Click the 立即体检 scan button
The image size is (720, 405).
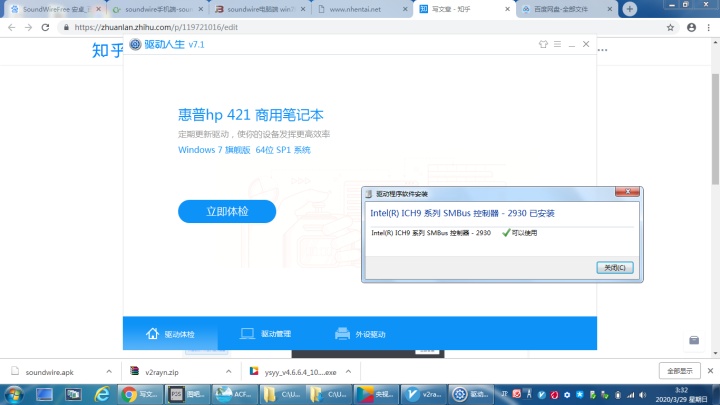pos(227,211)
